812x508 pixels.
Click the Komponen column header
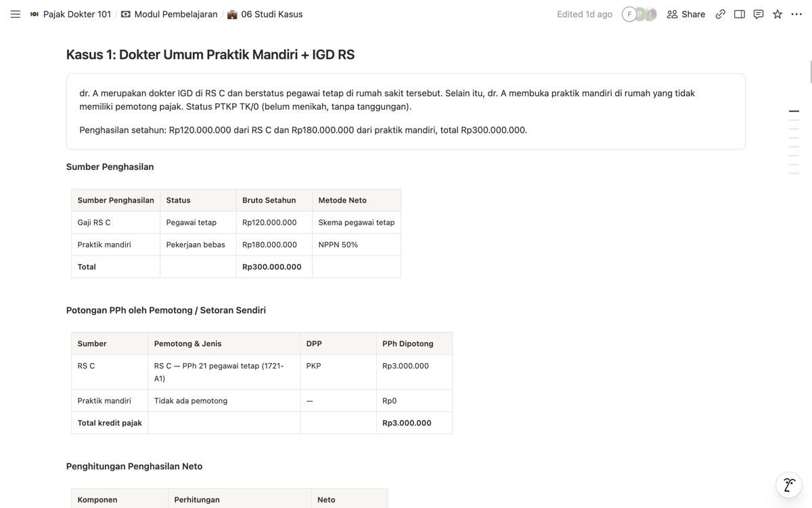120,499
